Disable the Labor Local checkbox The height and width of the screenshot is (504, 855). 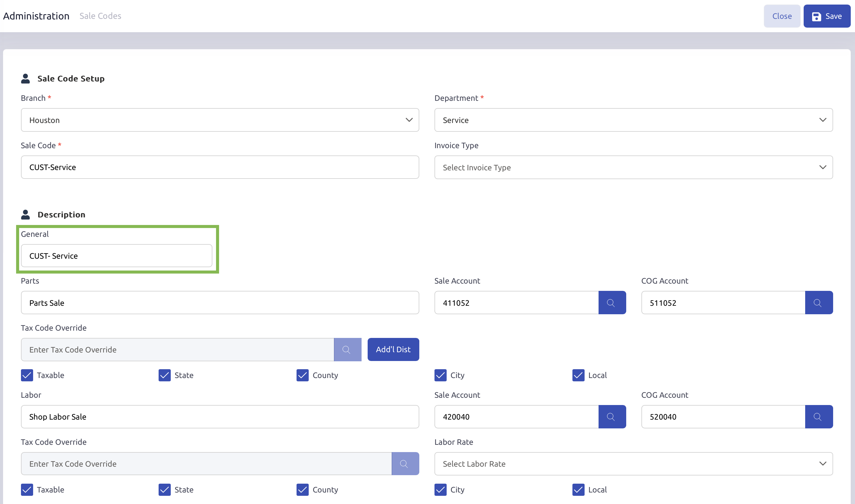click(578, 490)
